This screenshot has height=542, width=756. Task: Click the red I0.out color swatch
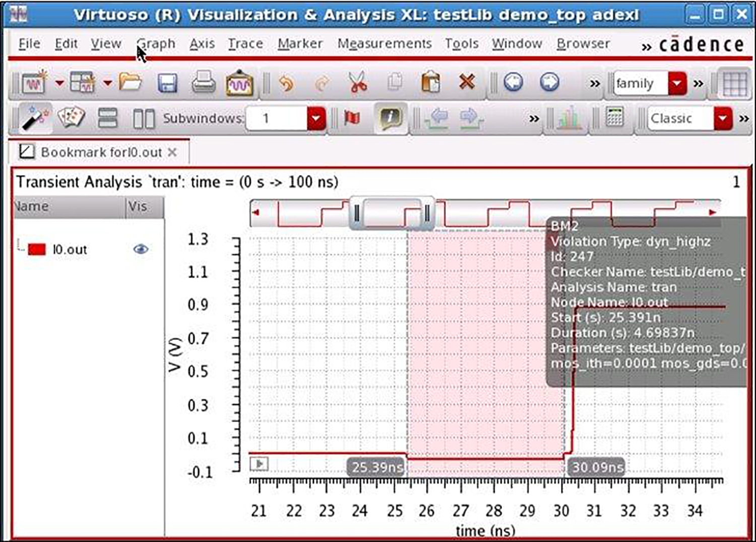coord(37,249)
